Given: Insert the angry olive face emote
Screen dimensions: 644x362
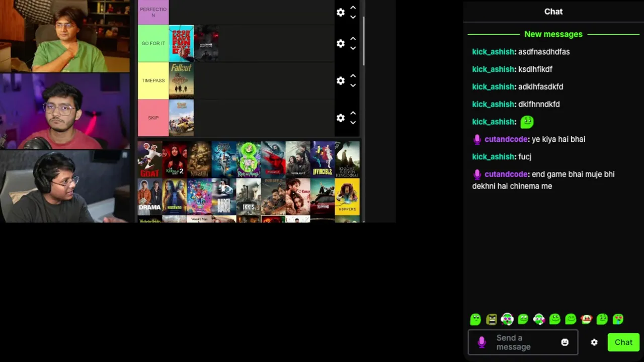Looking at the screenshot, I should [491, 319].
